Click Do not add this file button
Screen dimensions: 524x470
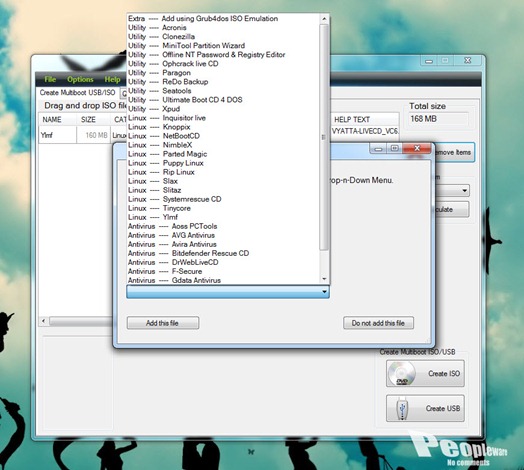point(378,323)
